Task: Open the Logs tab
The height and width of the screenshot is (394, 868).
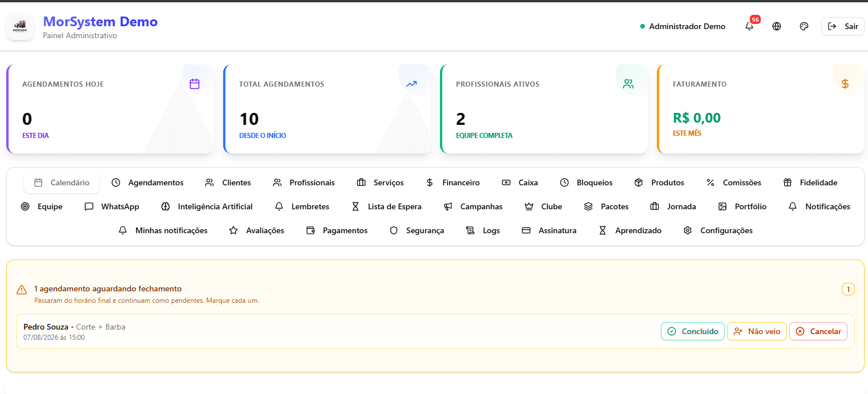Action: [x=483, y=230]
